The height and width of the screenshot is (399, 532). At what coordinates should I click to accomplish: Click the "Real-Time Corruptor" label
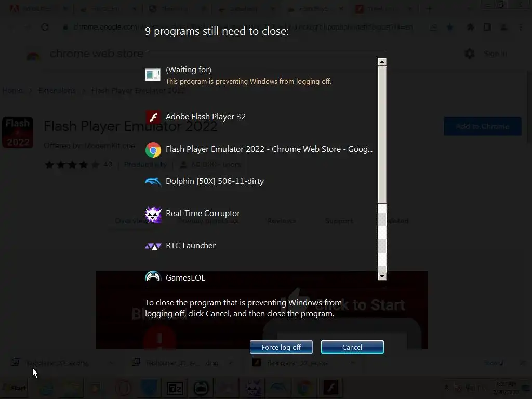coord(203,214)
